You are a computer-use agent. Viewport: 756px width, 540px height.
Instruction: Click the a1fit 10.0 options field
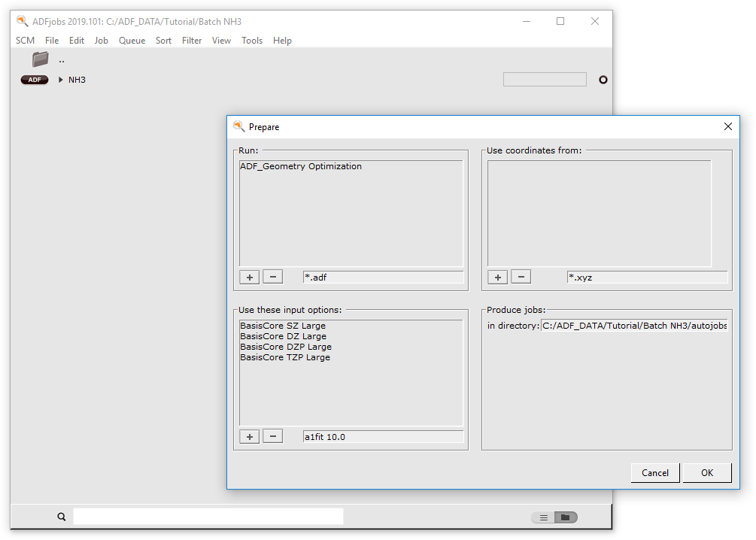(384, 436)
